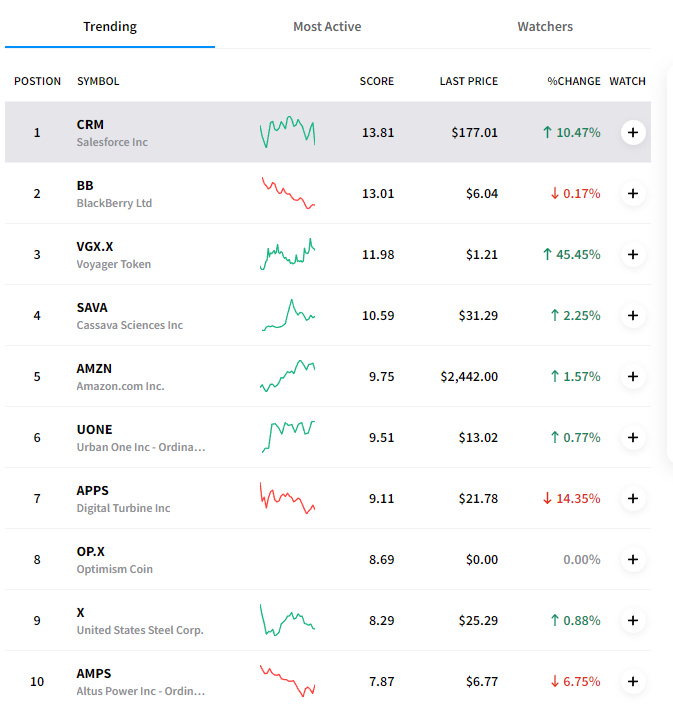
Task: Click the 13.81 score value
Action: pos(378,133)
